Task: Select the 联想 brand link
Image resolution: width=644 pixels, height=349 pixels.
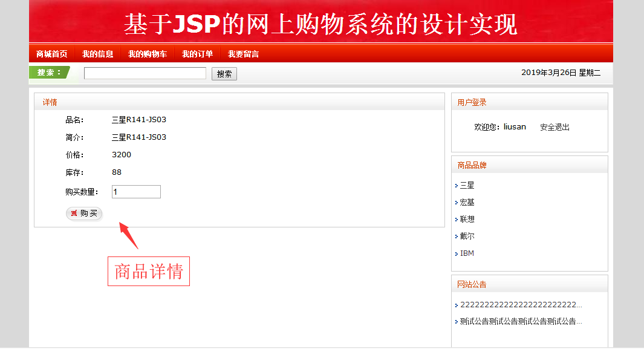Action: [467, 219]
